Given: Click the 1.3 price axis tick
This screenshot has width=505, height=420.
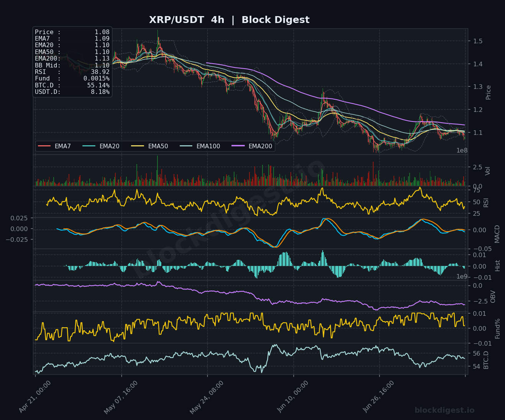Looking at the screenshot, I should (477, 87).
